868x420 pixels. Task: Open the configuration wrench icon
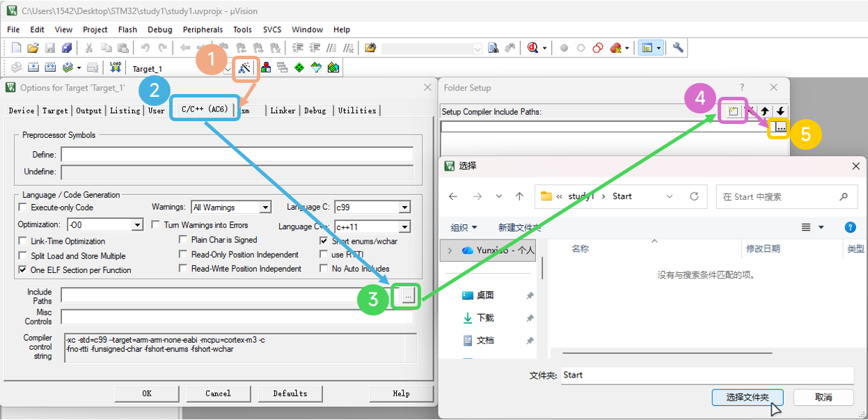[678, 48]
